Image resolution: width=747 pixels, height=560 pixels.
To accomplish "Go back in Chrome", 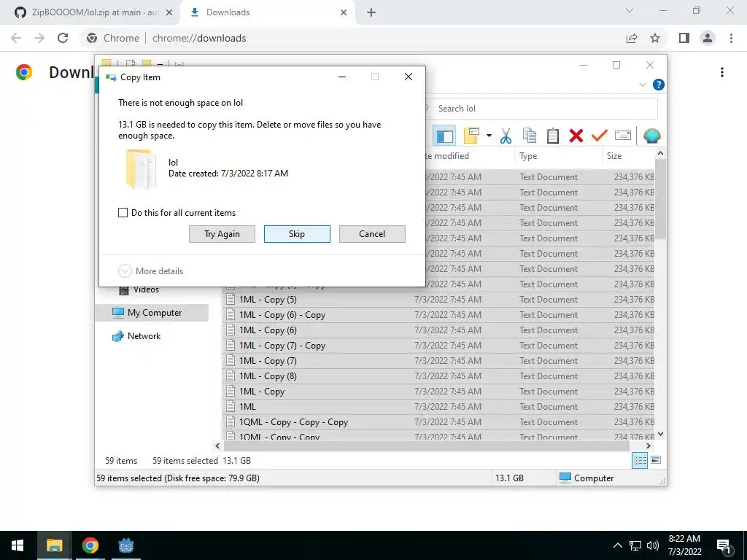I will (16, 38).
